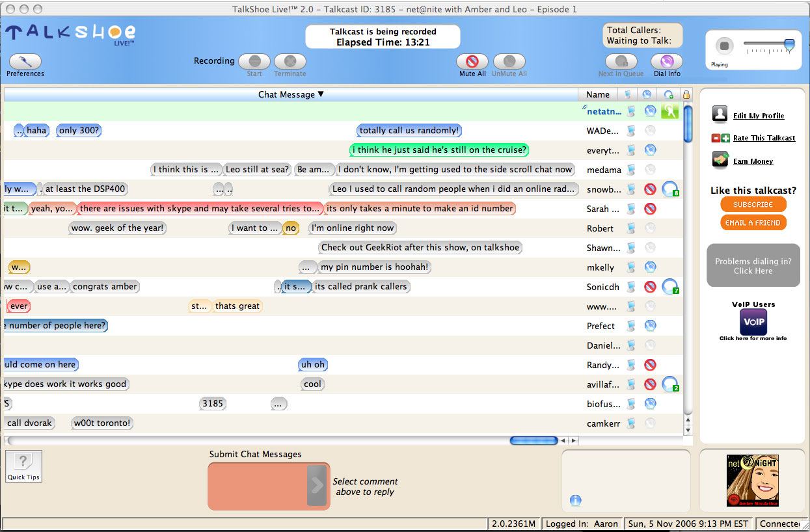Click the chat list vertical scrollbar thumb
The image size is (810, 532).
[688, 124]
